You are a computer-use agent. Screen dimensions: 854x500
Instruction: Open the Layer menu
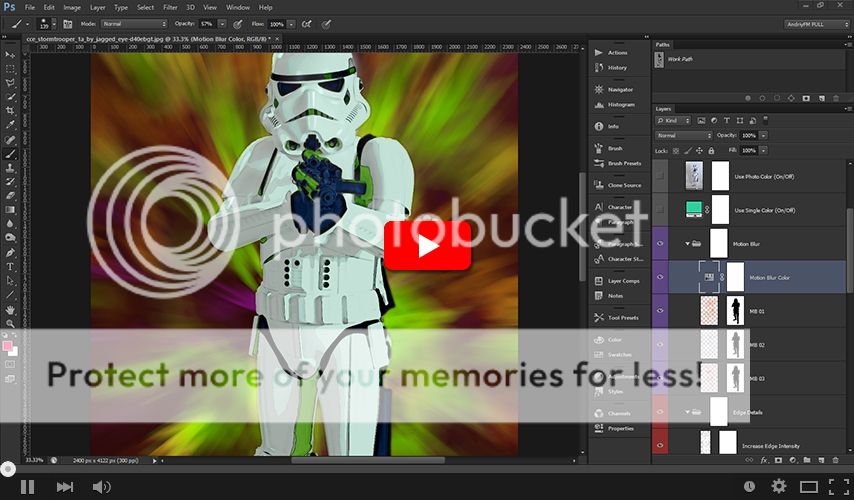point(98,7)
